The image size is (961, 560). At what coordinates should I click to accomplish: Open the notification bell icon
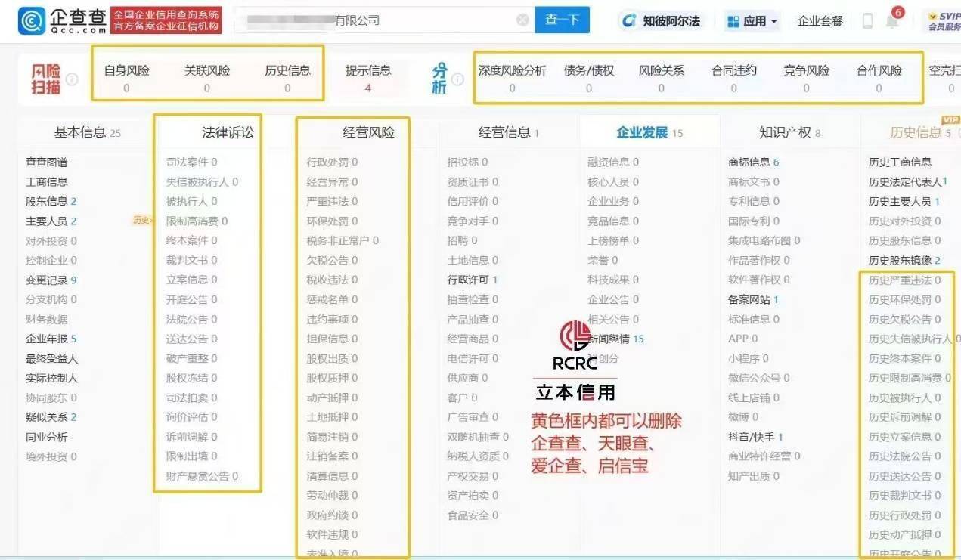coord(892,21)
